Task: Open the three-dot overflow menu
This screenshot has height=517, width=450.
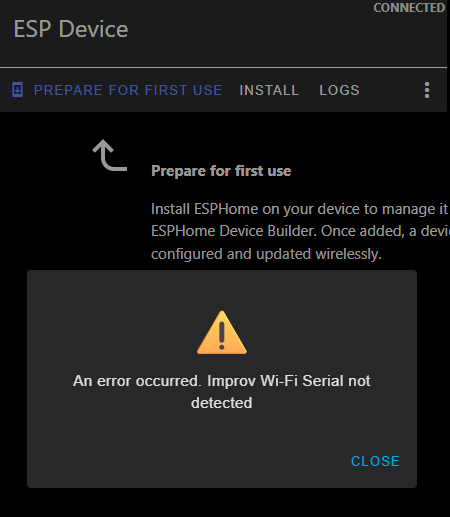Action: point(427,90)
